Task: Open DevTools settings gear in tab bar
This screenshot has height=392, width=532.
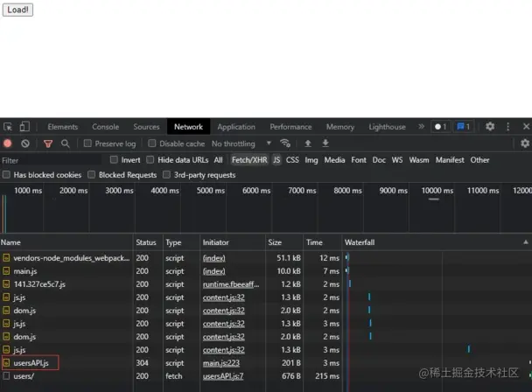Action: coord(490,127)
